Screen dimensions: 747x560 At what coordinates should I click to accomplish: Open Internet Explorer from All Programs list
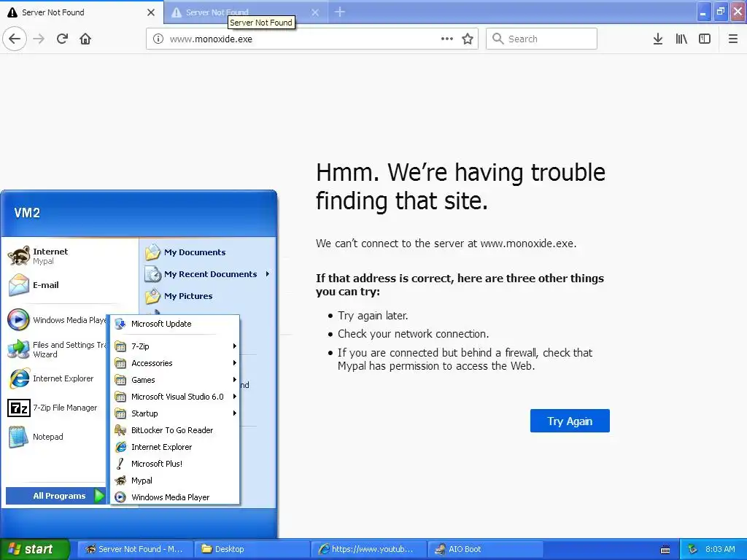coord(175,447)
